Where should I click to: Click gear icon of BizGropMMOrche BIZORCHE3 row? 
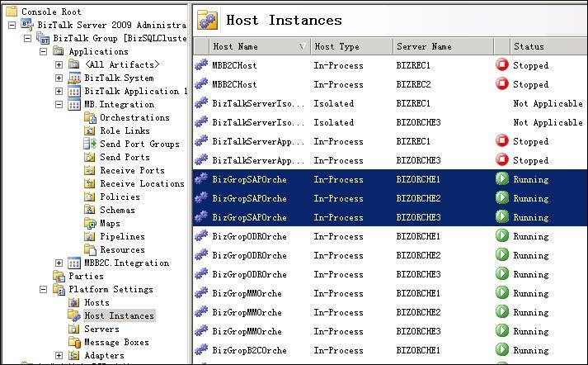click(x=201, y=330)
